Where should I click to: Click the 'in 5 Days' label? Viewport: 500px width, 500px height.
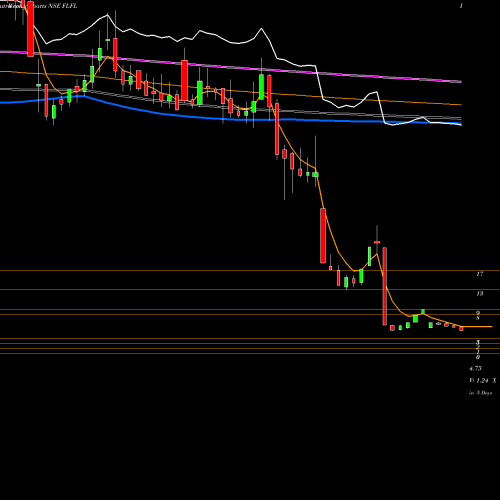coord(481,393)
